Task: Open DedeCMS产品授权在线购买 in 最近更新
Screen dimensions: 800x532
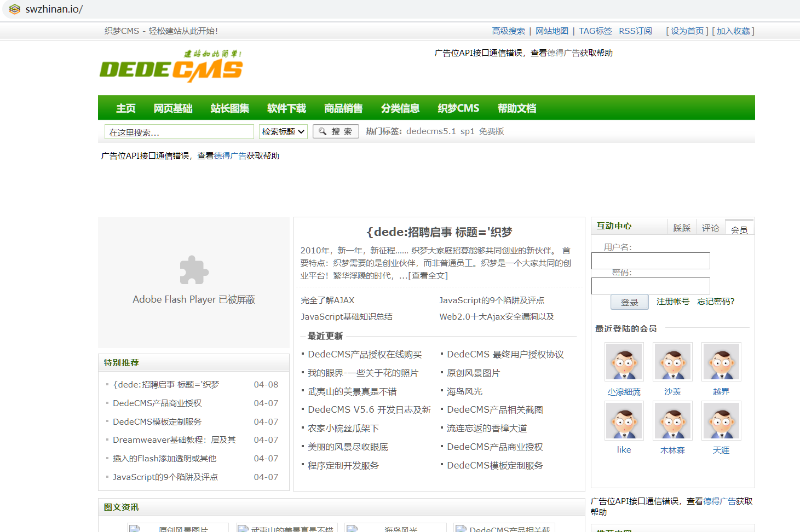Action: [x=365, y=355]
